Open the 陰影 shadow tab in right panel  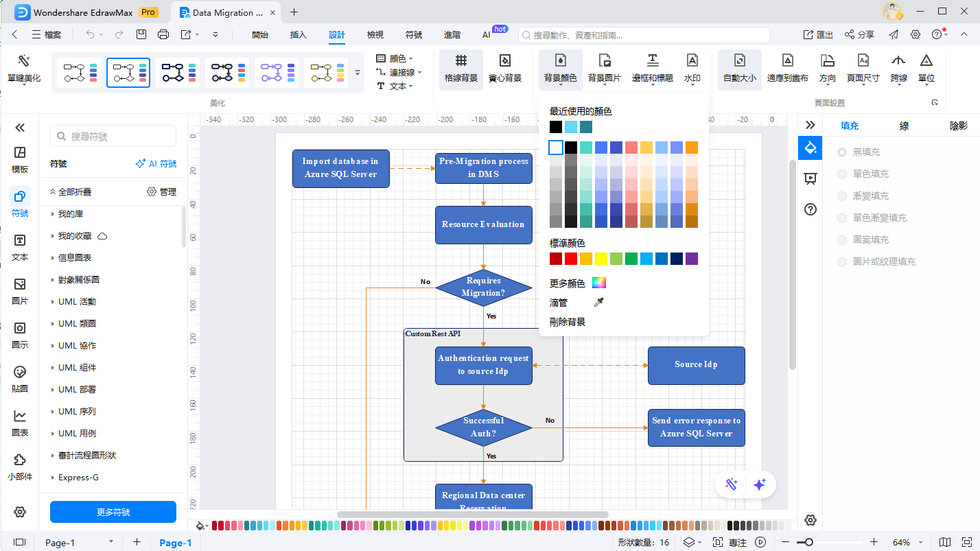point(959,126)
